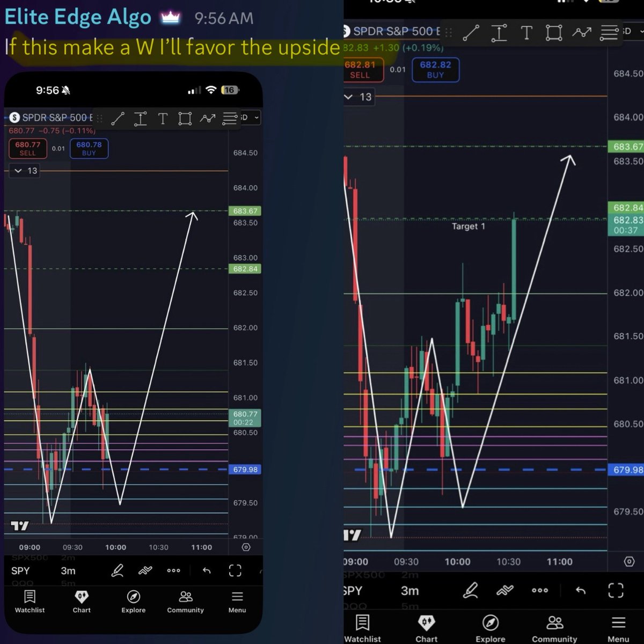Image resolution: width=644 pixels, height=644 pixels.
Task: Enter fullscreen chart mode
Action: (235, 570)
